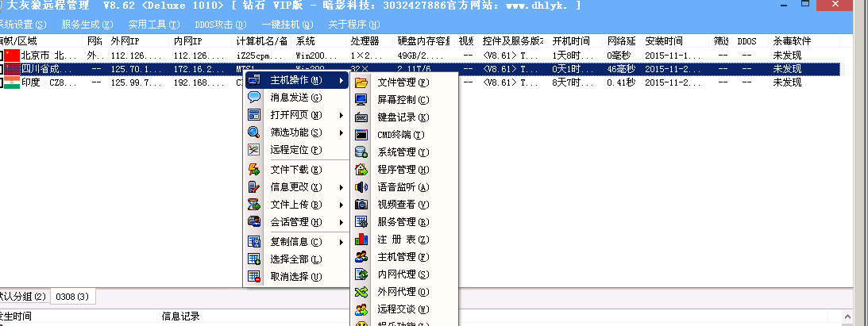
Task: Expand the 会话管理(H) submenu
Action: (x=341, y=222)
